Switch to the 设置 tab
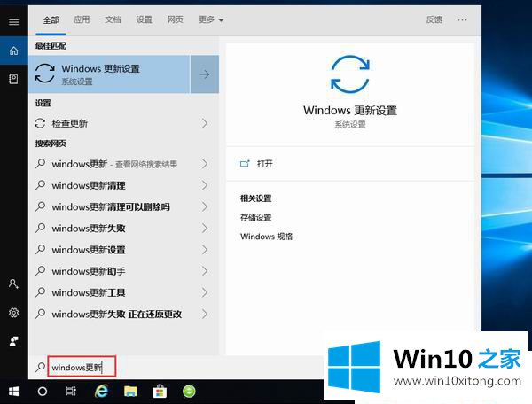Image resolution: width=532 pixels, height=404 pixels. coord(145,19)
